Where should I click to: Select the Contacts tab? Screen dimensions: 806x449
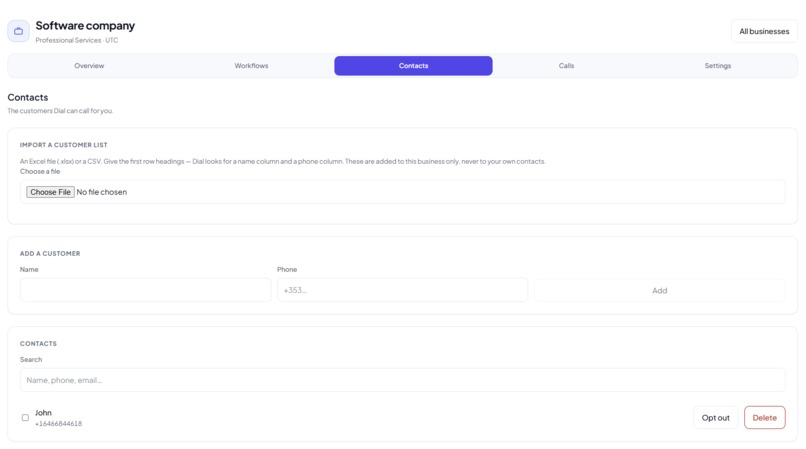click(413, 66)
